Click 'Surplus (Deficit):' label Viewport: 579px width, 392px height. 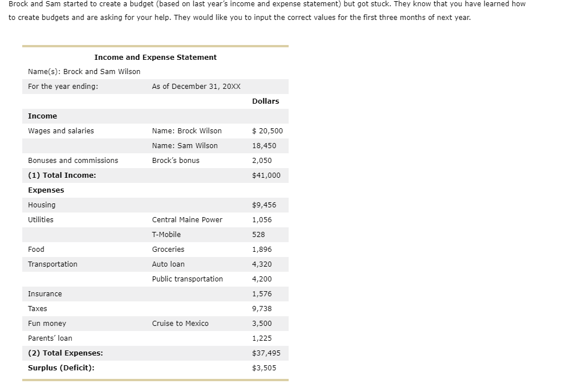61,368
